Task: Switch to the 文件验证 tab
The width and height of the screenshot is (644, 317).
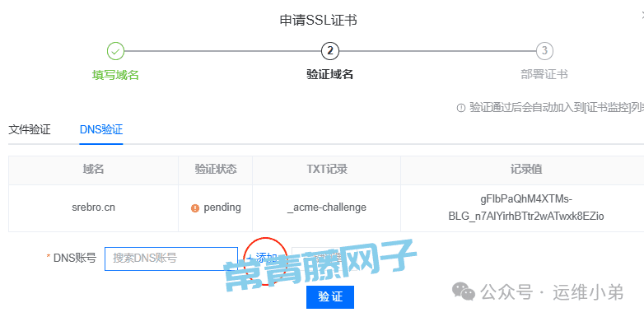Action: 30,130
